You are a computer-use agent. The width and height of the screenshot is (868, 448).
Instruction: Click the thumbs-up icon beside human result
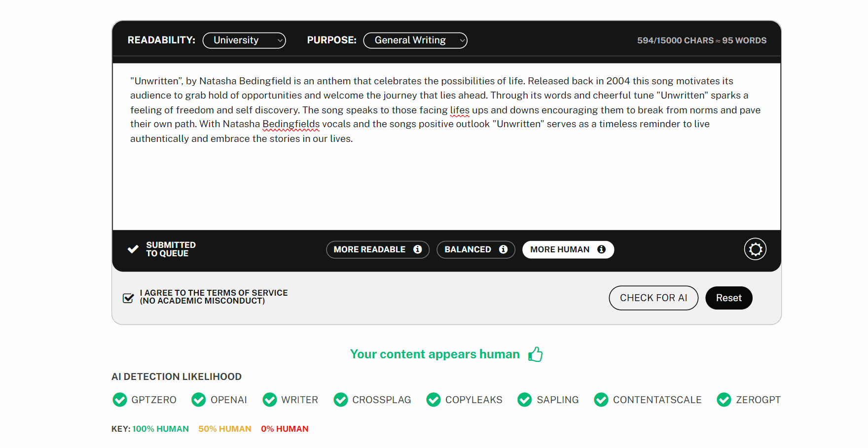[535, 354]
